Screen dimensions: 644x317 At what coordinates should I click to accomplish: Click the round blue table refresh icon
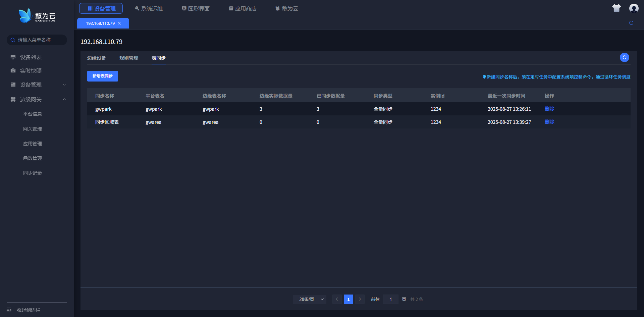[624, 57]
